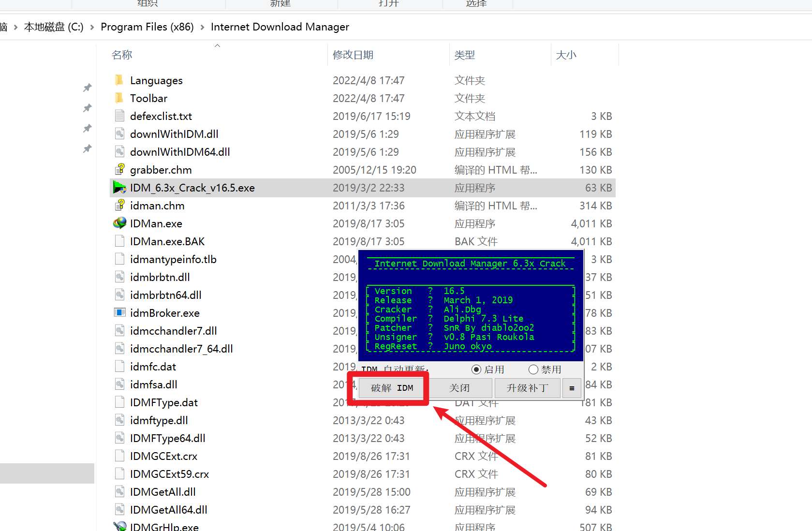
Task: Click the 2019/5/28 16:27 date of IDMGetAll64.dll
Action: click(371, 510)
